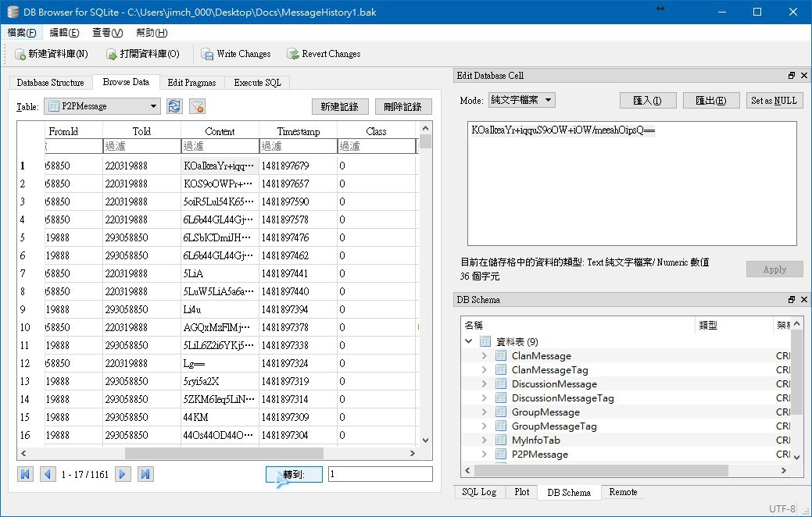The height and width of the screenshot is (517, 812).
Task: Refresh the table data with the refresh icon
Action: (x=175, y=106)
